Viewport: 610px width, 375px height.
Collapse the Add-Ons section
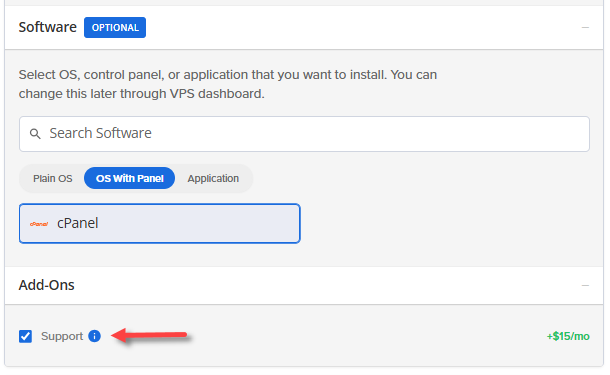coord(585,286)
